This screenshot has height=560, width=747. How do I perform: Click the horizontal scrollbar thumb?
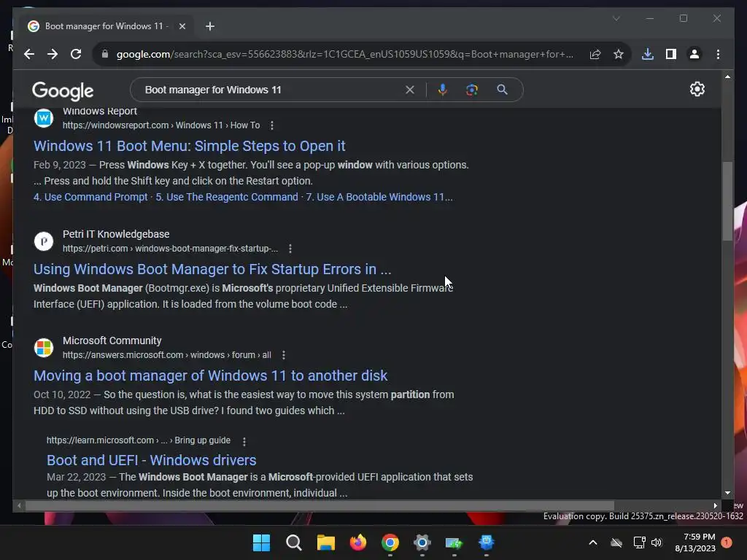[320, 506]
